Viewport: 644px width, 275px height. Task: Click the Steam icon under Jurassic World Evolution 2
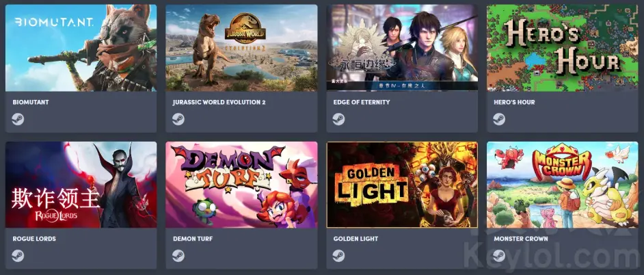[x=178, y=119]
